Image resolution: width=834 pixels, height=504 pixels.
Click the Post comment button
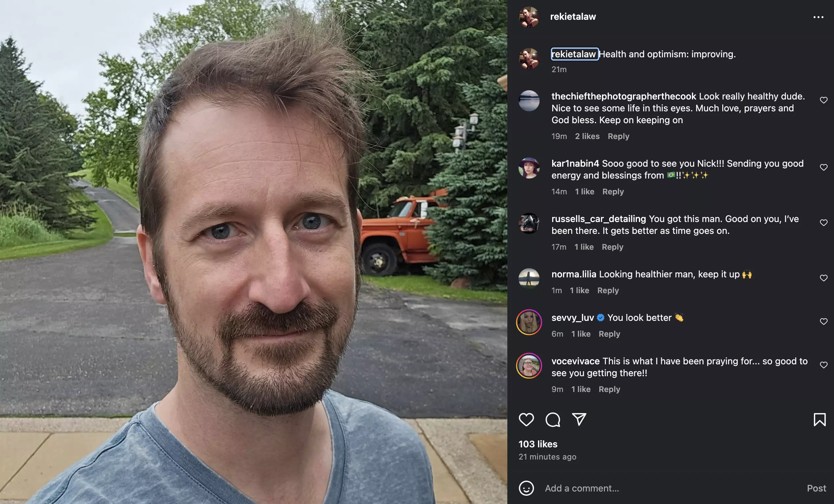point(817,488)
